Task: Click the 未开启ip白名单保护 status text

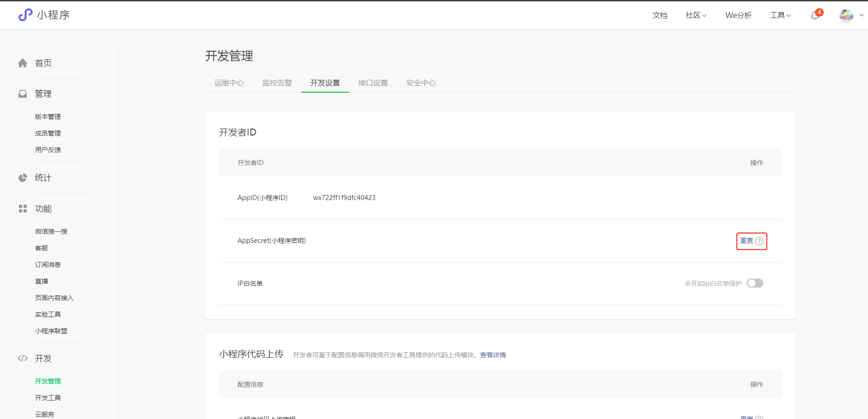Action: coord(713,283)
